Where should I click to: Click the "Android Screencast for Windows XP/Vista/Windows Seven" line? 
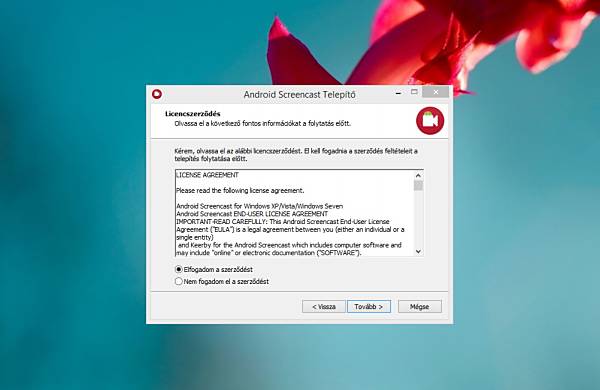pos(259,206)
